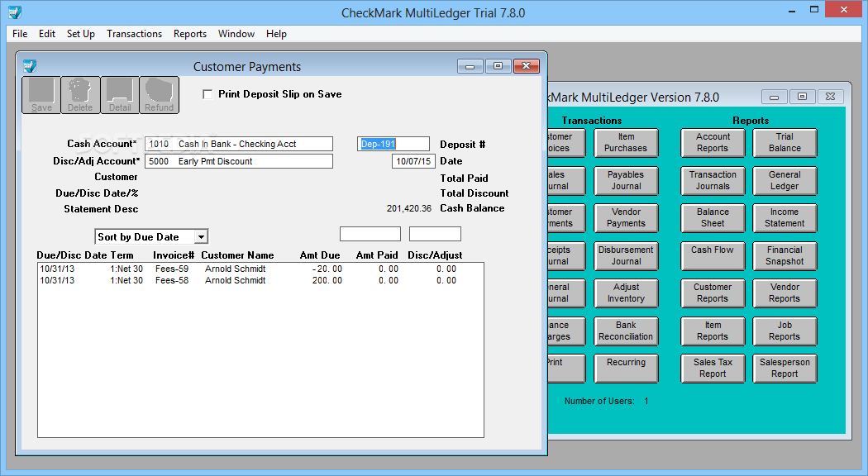868x476 pixels.
Task: Minimize the MultiLedger command center window
Action: click(x=774, y=97)
